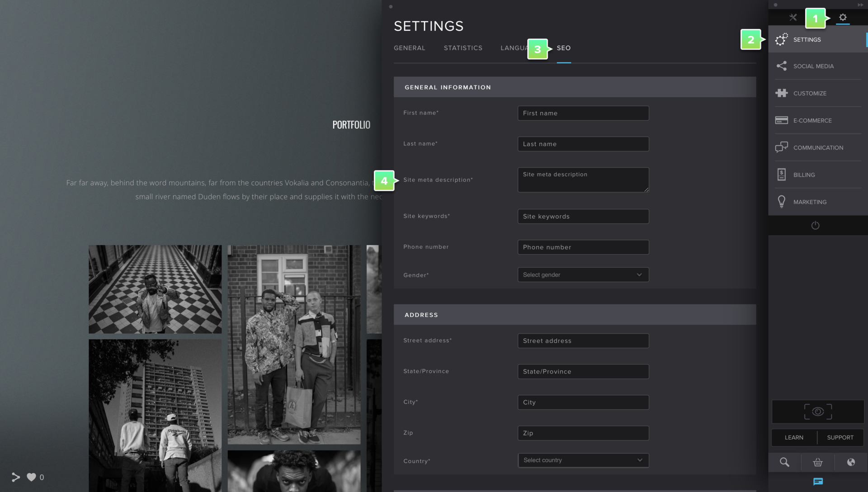Click the heart like icon
This screenshot has height=492, width=868.
click(31, 477)
